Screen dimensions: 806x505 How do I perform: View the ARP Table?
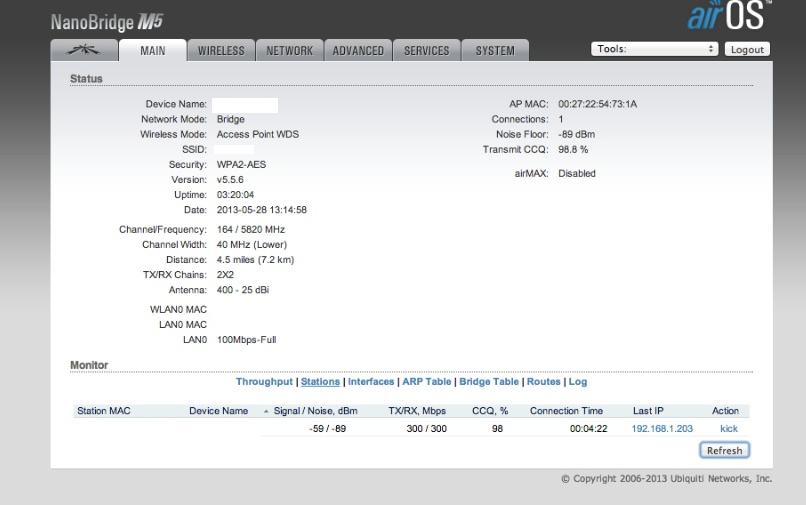click(426, 382)
